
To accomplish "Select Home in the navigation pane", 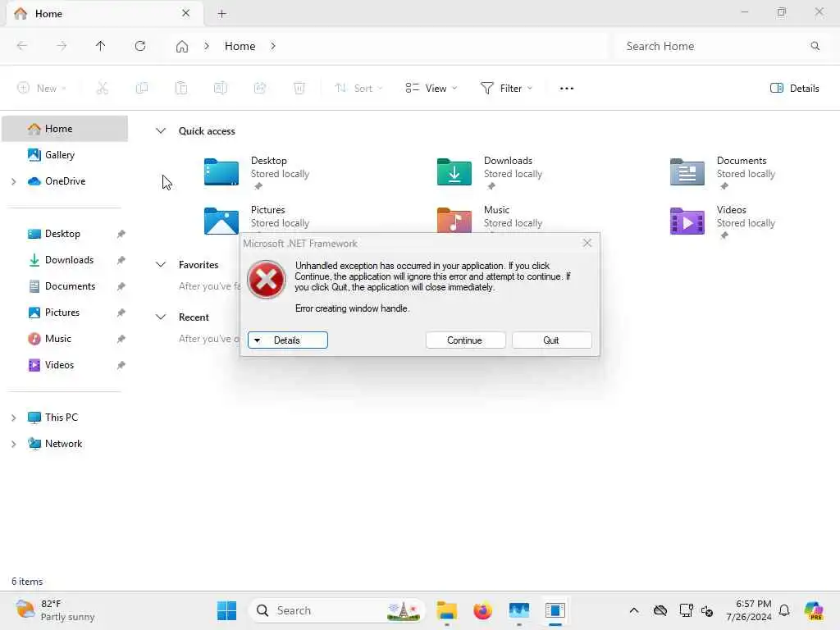I will click(x=65, y=129).
